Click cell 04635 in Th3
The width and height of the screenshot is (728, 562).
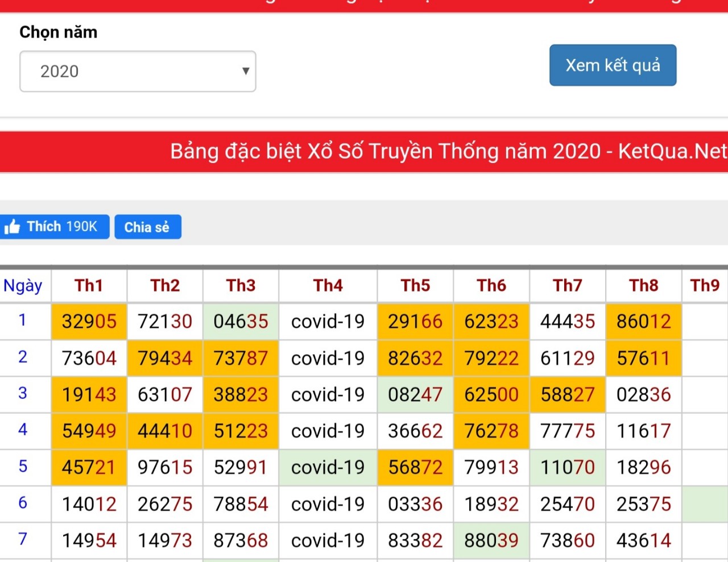241,322
